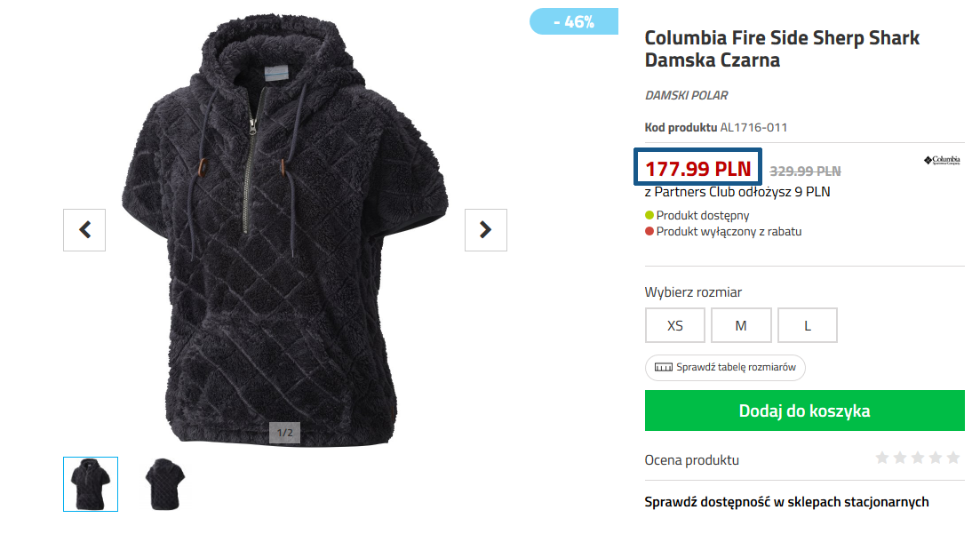The height and width of the screenshot is (542, 980).
Task: Expand in-store availability section
Action: click(x=786, y=502)
